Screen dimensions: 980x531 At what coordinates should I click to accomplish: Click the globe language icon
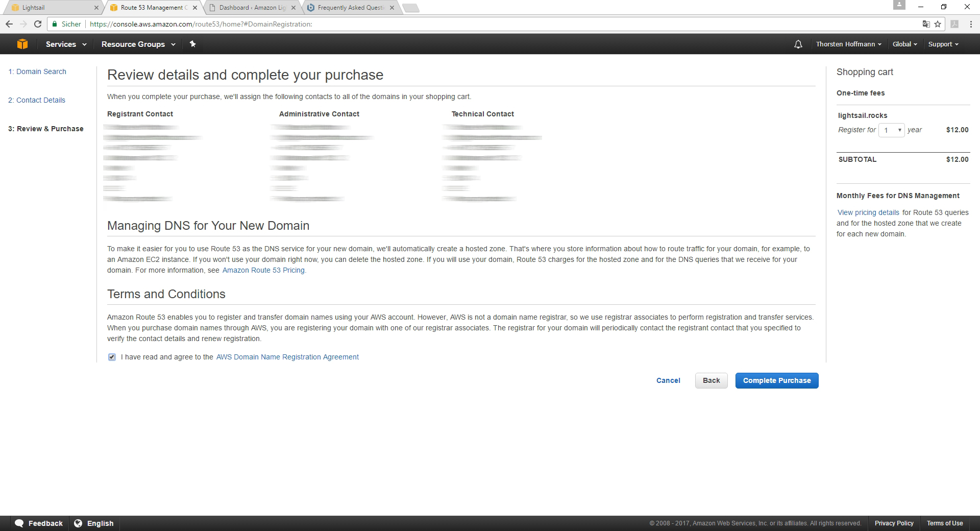(x=78, y=523)
